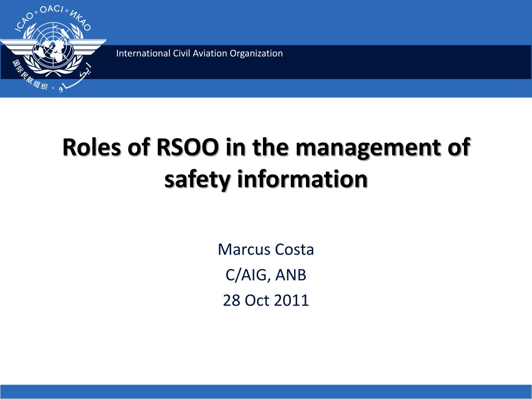Viewport: 532px width, 399px height.
Task: Click the title line 'safety information'
Action: (267, 179)
